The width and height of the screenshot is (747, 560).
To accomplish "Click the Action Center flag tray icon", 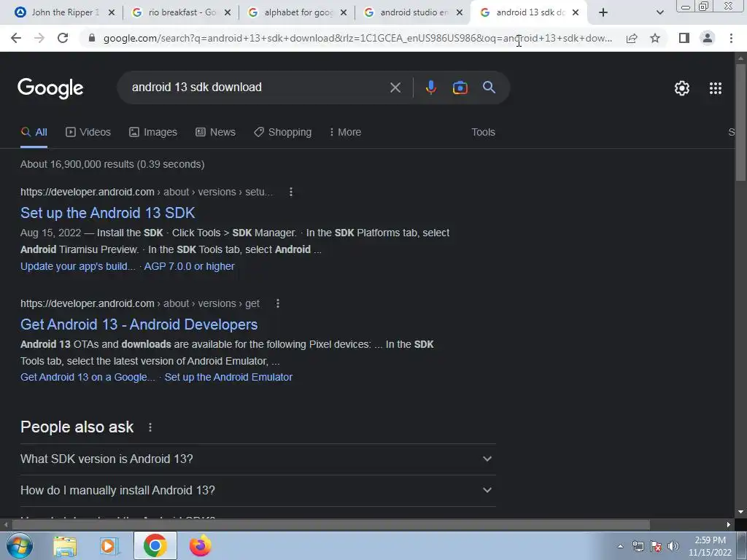I will coord(656,546).
